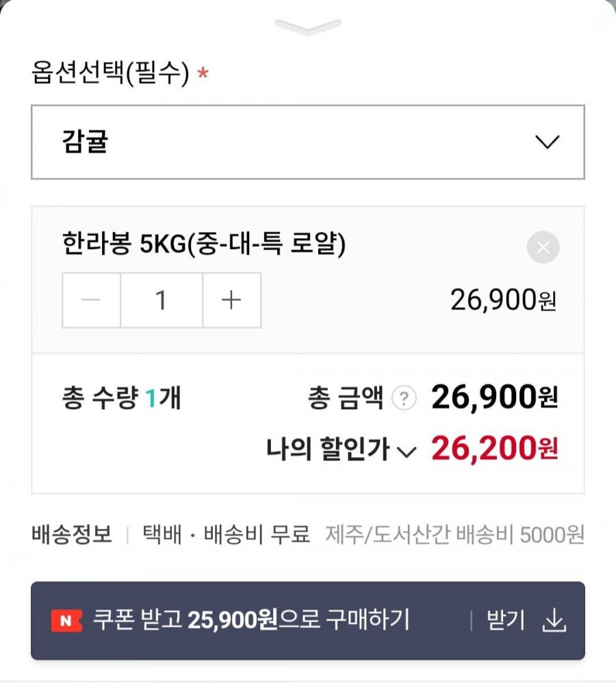The image size is (616, 689).
Task: Remove the 한라봉 5KG selected option
Action: (x=543, y=248)
